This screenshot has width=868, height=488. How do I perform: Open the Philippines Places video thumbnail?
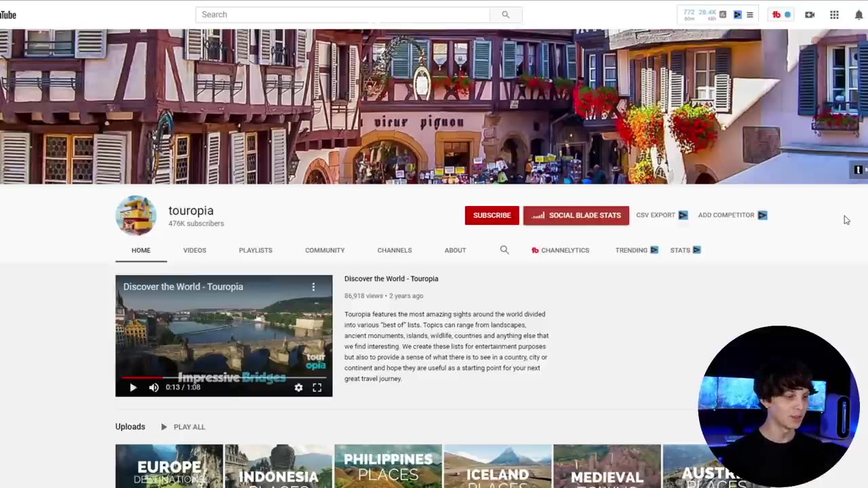[x=388, y=466]
